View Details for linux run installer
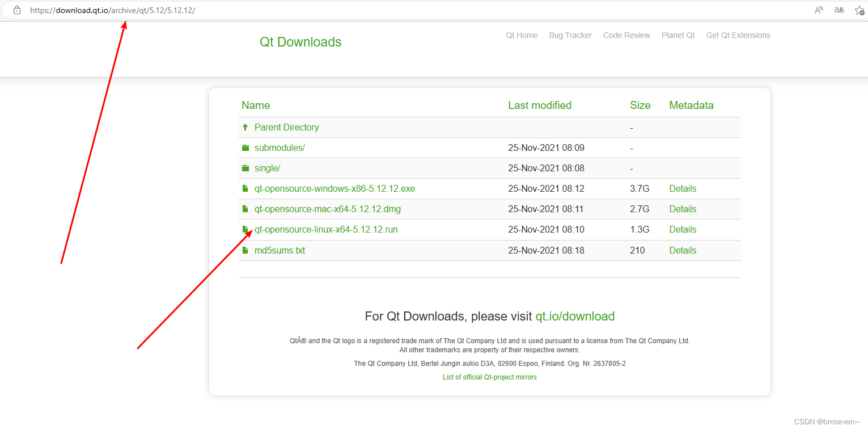This screenshot has height=430, width=868. click(683, 229)
